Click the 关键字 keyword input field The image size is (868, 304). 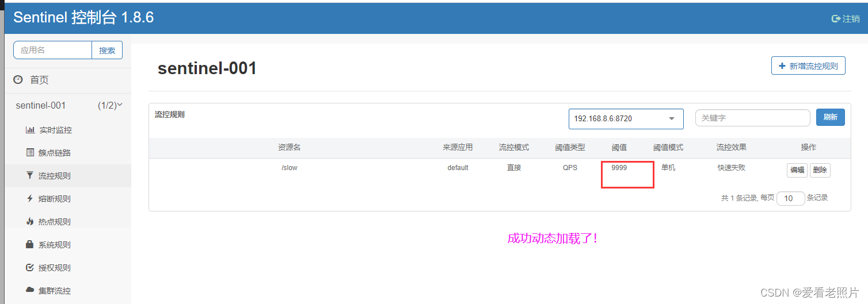(x=753, y=118)
